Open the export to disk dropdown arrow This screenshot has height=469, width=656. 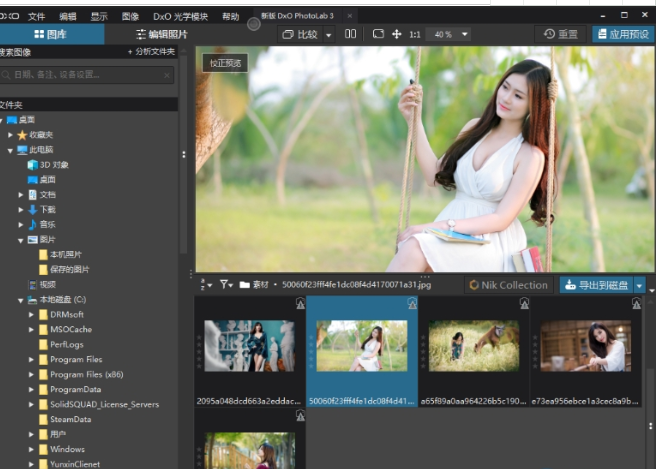(x=640, y=285)
